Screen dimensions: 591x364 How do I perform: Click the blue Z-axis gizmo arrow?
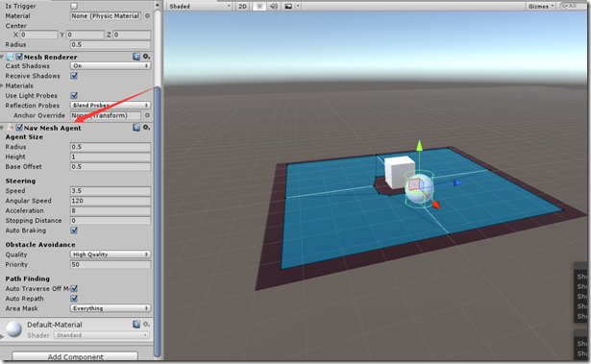pyautogui.click(x=457, y=183)
